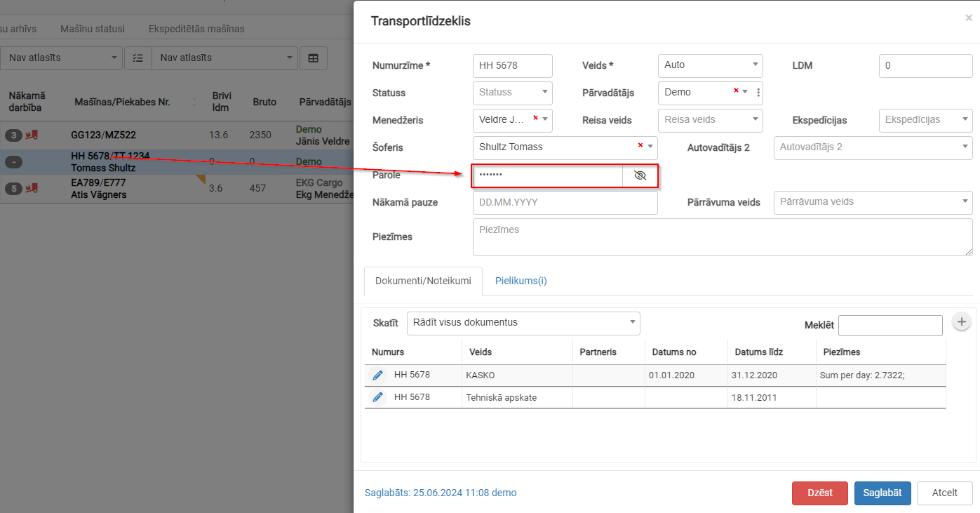Click the Numurzīme field HH 5678
This screenshot has width=980, height=513.
point(513,65)
